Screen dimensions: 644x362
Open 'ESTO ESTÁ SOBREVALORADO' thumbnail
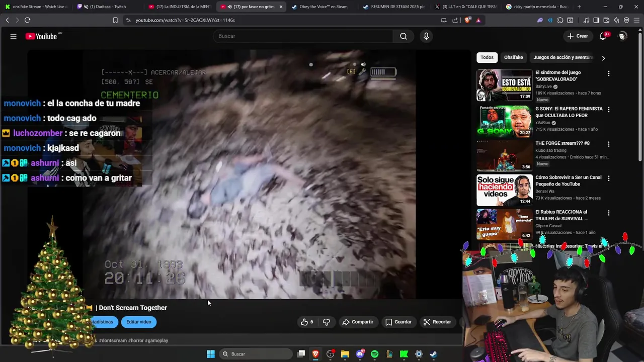tap(504, 85)
